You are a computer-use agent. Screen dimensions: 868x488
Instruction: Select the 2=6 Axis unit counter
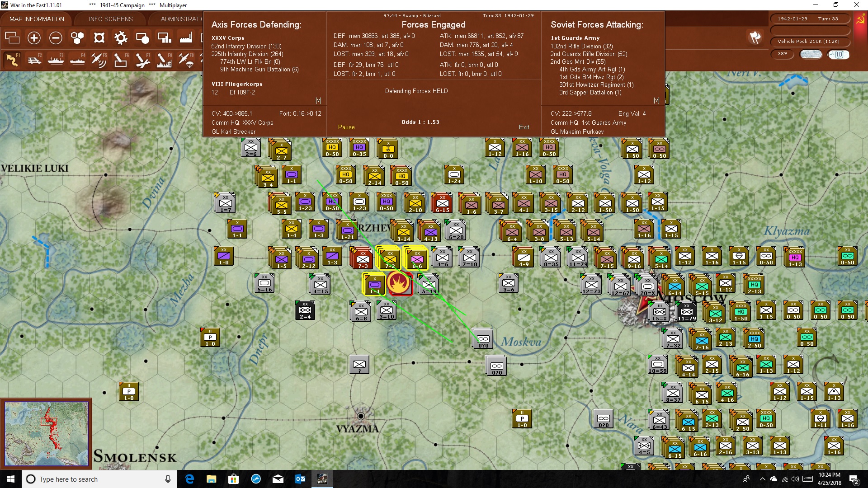click(251, 147)
